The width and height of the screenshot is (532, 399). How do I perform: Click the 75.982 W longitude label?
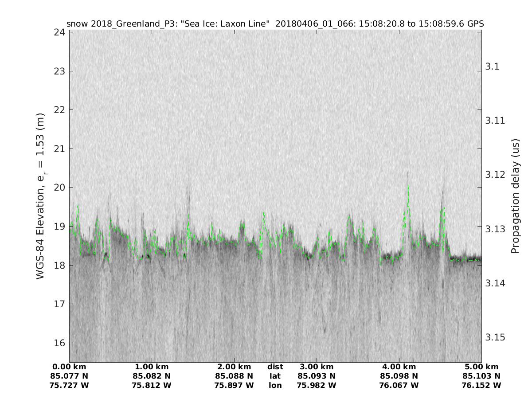(x=317, y=386)
